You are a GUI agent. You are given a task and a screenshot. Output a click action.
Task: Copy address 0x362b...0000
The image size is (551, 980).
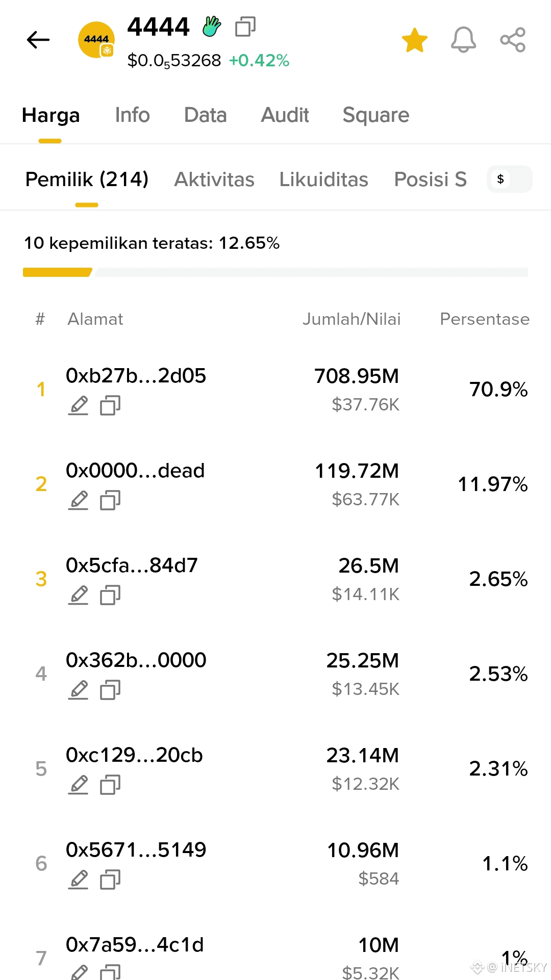(110, 690)
